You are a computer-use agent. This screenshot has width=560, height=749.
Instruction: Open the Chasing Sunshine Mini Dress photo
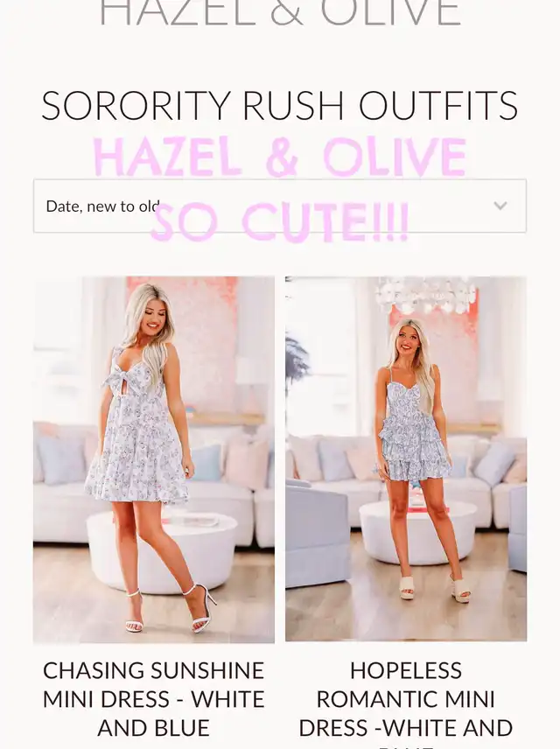pos(154,459)
